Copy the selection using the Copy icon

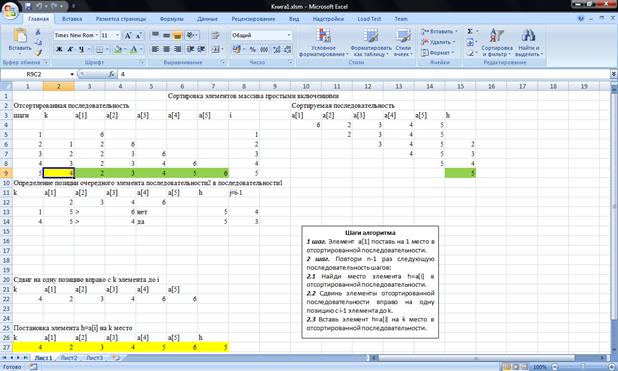tap(38, 42)
